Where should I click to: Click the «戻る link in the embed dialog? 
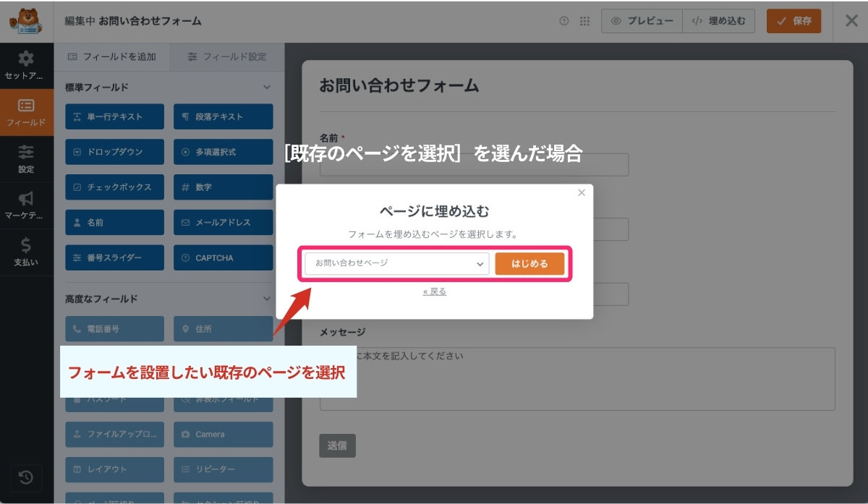pyautogui.click(x=434, y=290)
